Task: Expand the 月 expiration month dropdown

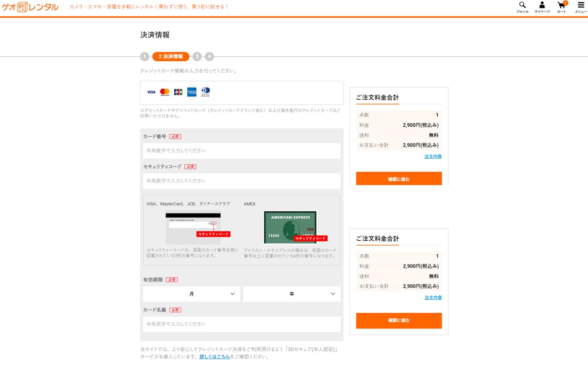Action: pyautogui.click(x=191, y=294)
